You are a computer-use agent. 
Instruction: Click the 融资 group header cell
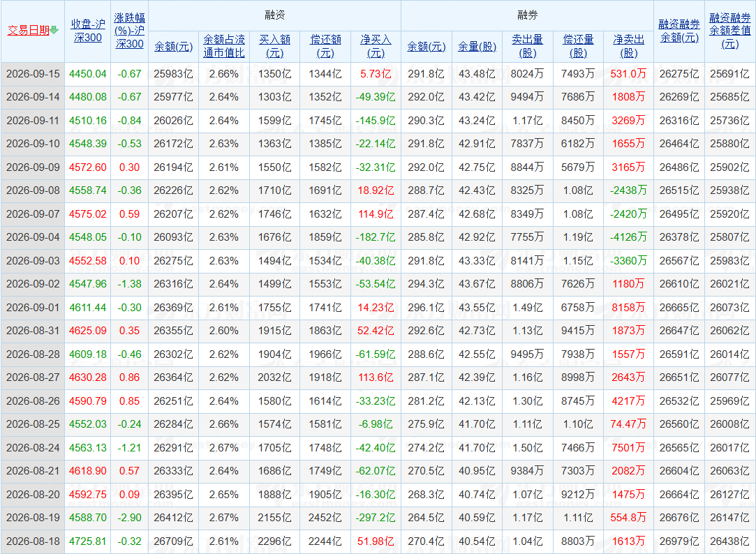(x=275, y=15)
